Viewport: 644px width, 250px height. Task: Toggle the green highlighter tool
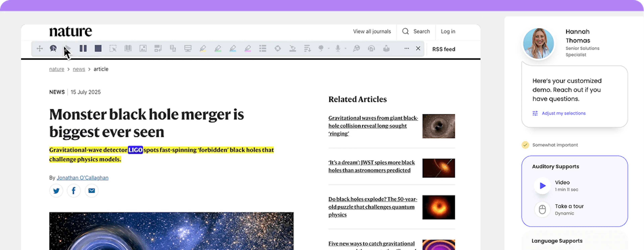(218, 48)
